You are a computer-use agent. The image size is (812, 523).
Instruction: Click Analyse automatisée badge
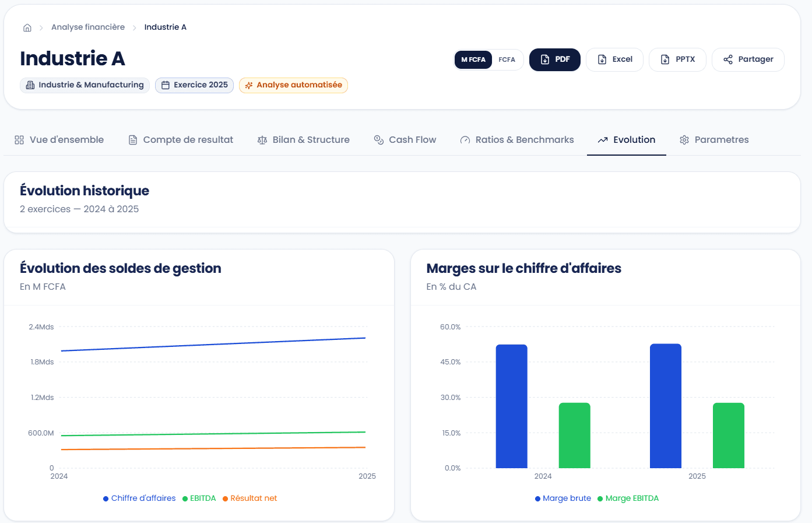coord(293,85)
